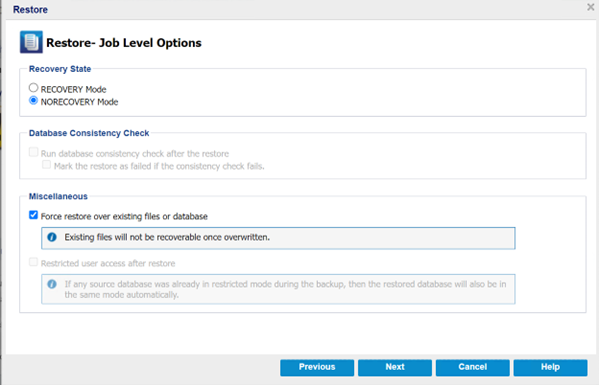Uncheck Force restore over existing files
Viewport: 599px width, 385px height.
pyautogui.click(x=34, y=215)
